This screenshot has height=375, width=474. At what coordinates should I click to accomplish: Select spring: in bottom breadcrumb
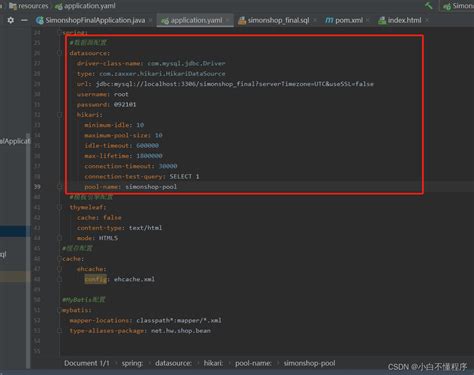(132, 363)
